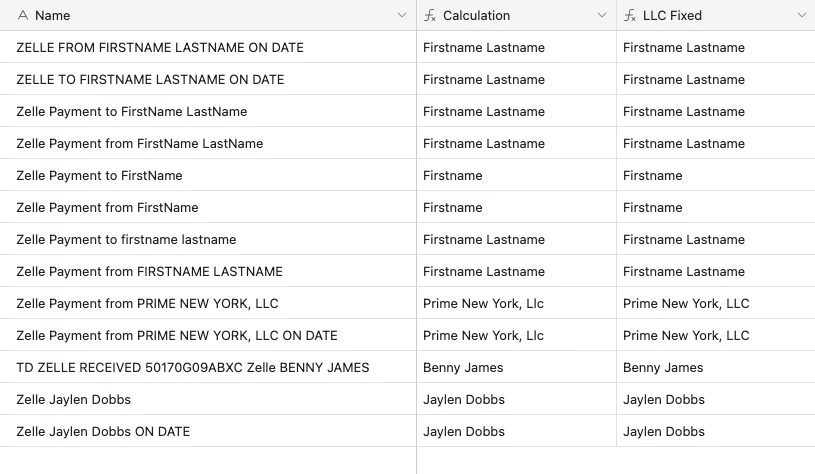
Task: Select Benny James cell in LLC Fixed column
Action: [x=716, y=367]
